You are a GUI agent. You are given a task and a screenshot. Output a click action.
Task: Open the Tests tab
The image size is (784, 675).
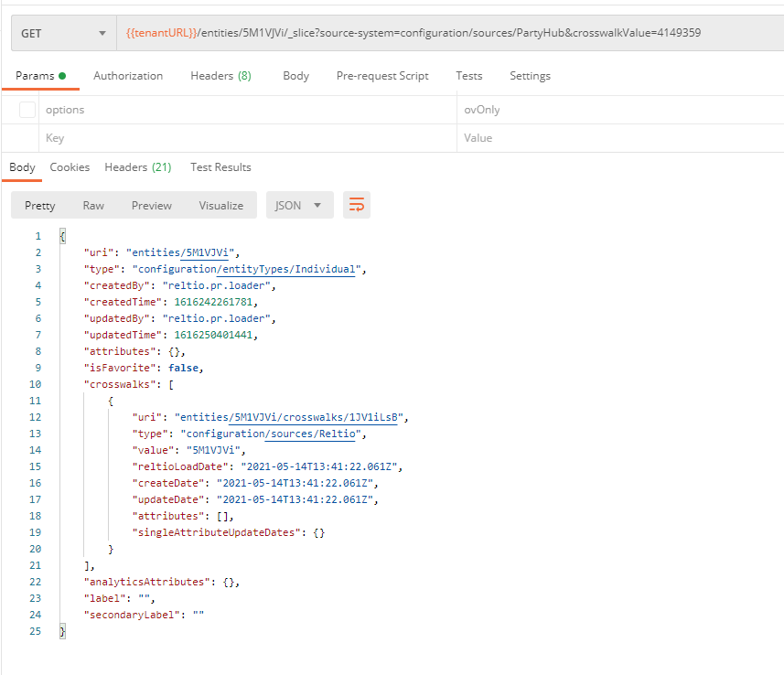(x=469, y=76)
